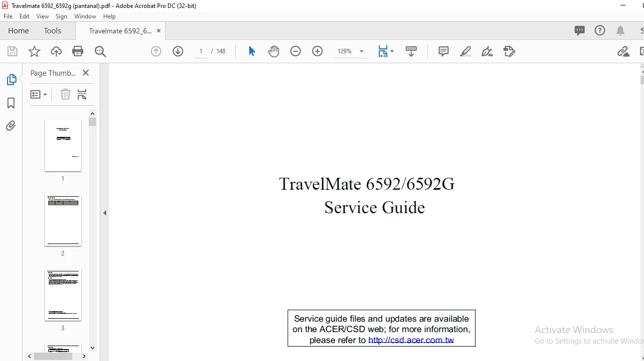Image resolution: width=644 pixels, height=361 pixels.
Task: Click thumbnail panel scroll up arrow
Action: [x=92, y=113]
